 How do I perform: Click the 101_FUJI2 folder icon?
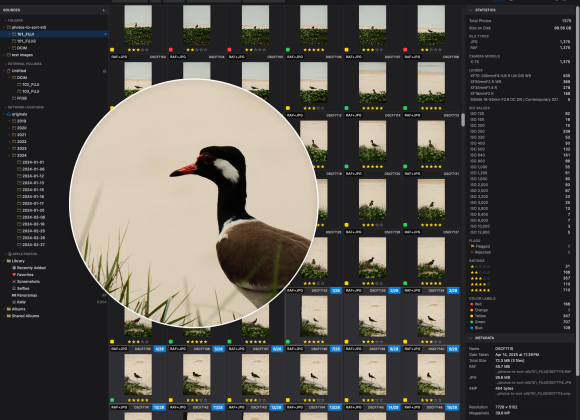[x=14, y=41]
